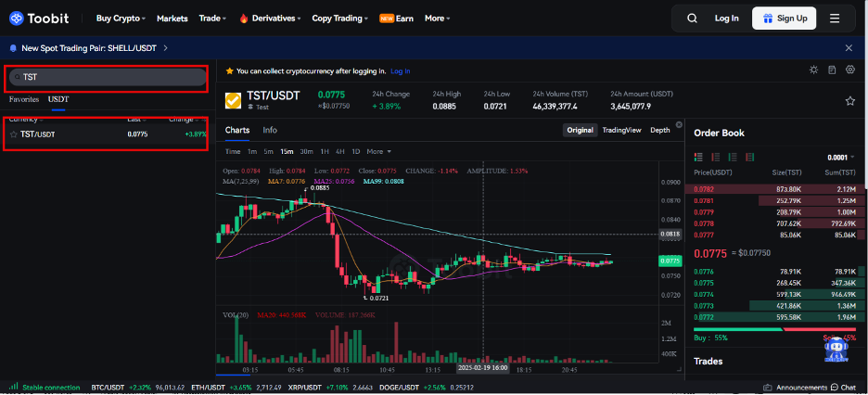Open the Earn page
868x395 pixels.
click(x=396, y=19)
